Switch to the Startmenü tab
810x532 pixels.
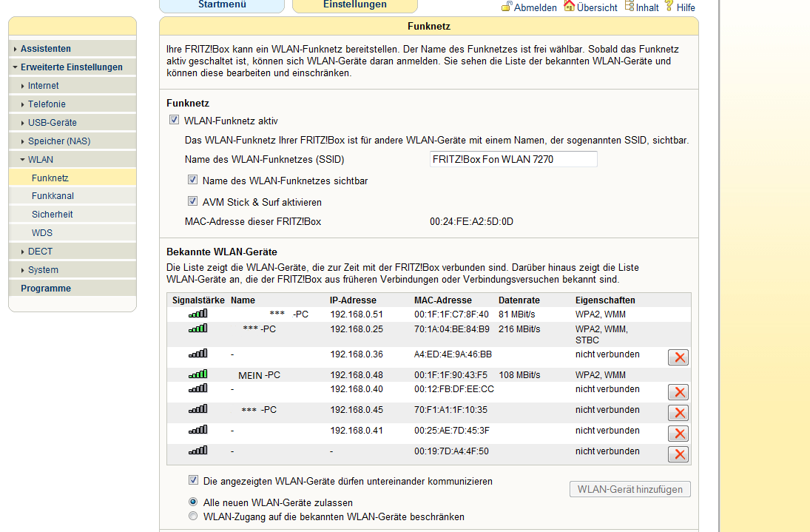point(222,5)
